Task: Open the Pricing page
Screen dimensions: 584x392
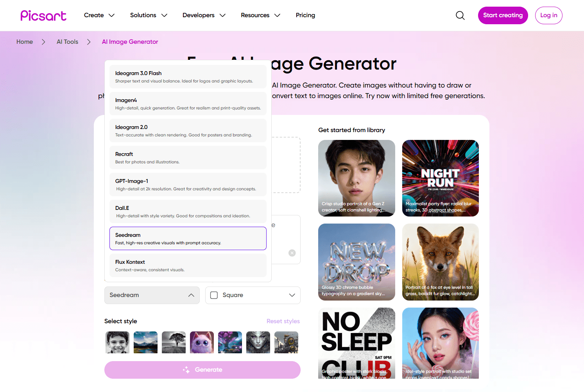Action: point(305,15)
